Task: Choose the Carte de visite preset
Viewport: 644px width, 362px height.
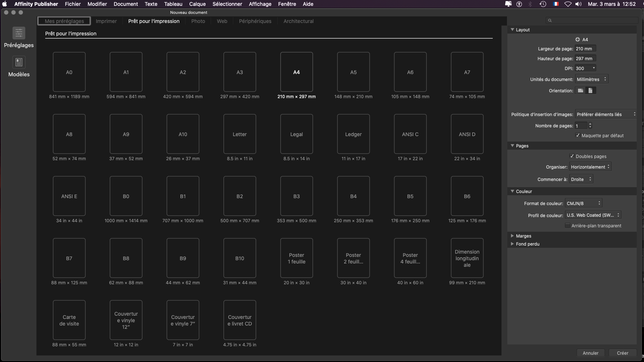Action: (69, 320)
